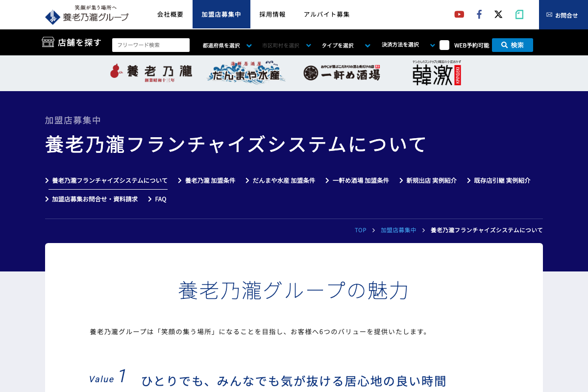Click the 養老乃瀧グループ logo
The height and width of the screenshot is (392, 588).
(87, 15)
